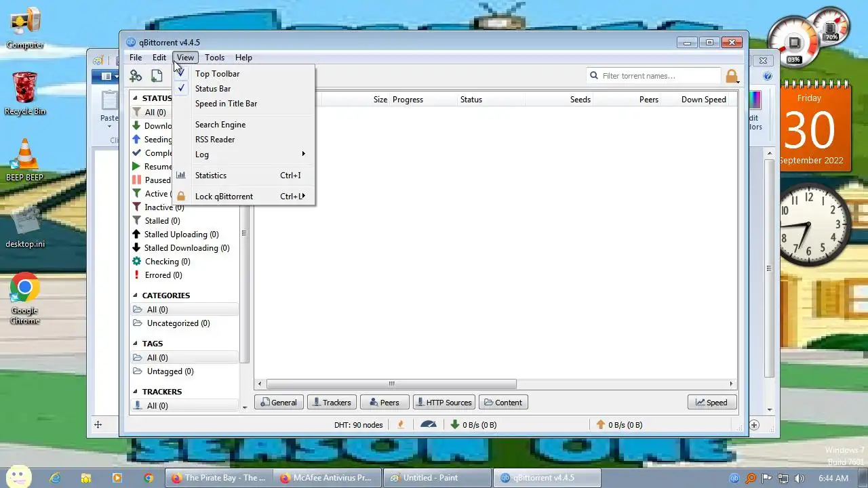This screenshot has height=488, width=868.
Task: Click the connection status icon in status bar
Action: 401,425
